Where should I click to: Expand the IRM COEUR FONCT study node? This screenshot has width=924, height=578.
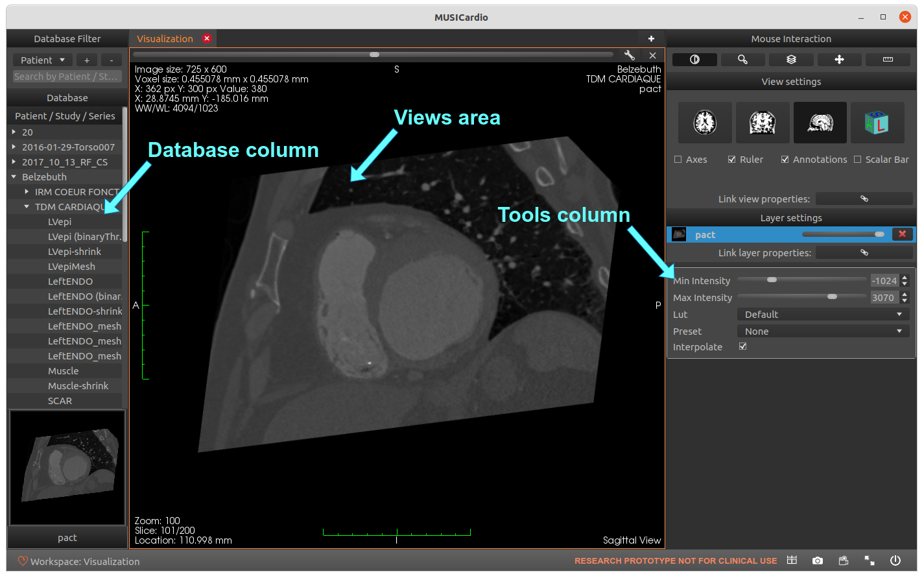(x=27, y=191)
